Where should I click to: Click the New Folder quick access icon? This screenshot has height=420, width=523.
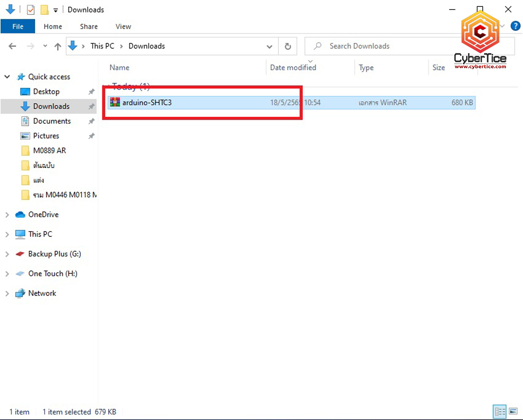[x=45, y=10]
